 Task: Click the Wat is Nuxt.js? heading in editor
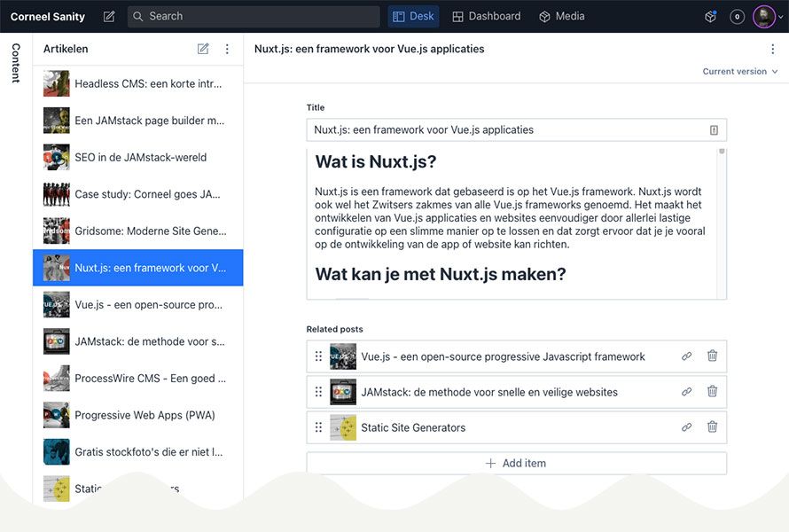tap(375, 161)
